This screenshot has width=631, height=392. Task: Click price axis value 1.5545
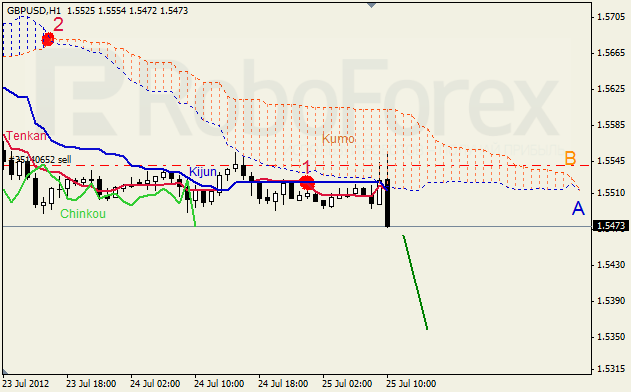click(611, 161)
